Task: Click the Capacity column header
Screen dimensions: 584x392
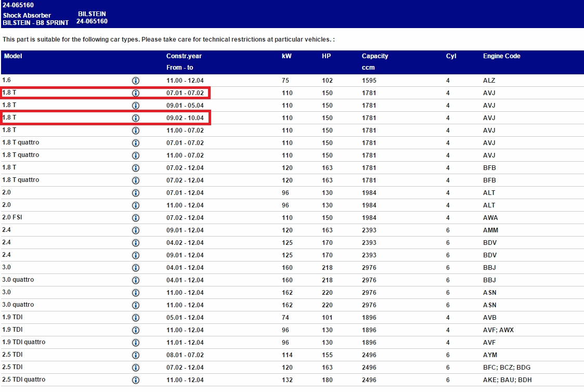Action: [x=374, y=56]
